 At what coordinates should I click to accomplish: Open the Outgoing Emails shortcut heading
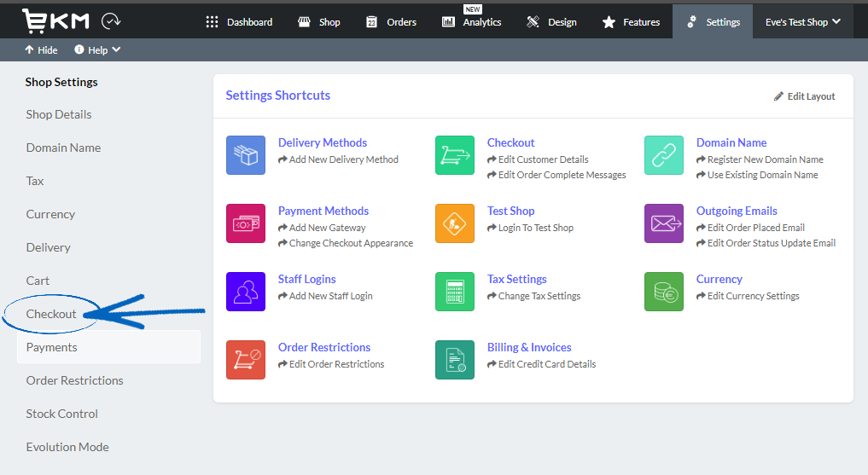737,211
